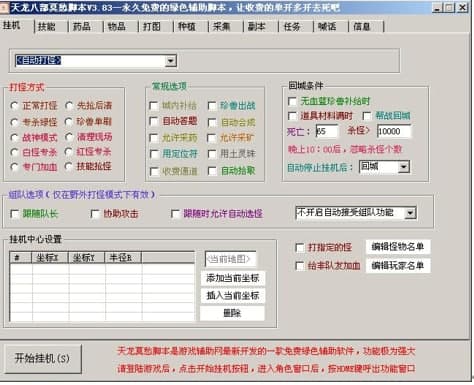Tick 收费通道 checkbox
The height and width of the screenshot is (385, 474).
(x=154, y=171)
